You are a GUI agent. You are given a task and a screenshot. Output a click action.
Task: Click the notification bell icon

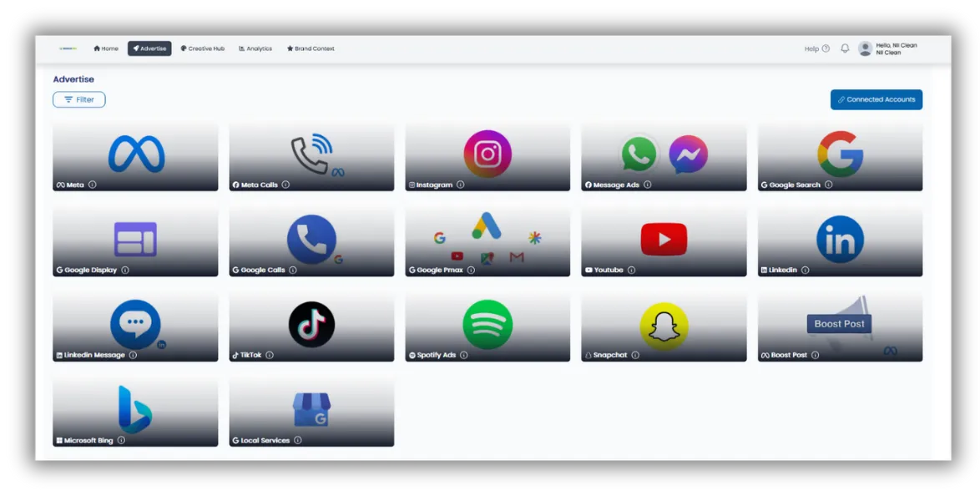(x=845, y=48)
